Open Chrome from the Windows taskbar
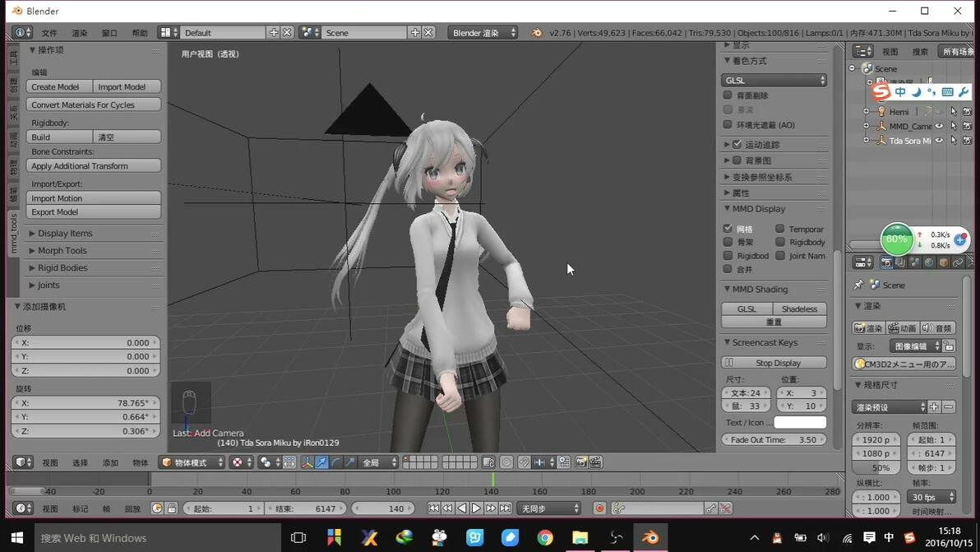 click(545, 538)
